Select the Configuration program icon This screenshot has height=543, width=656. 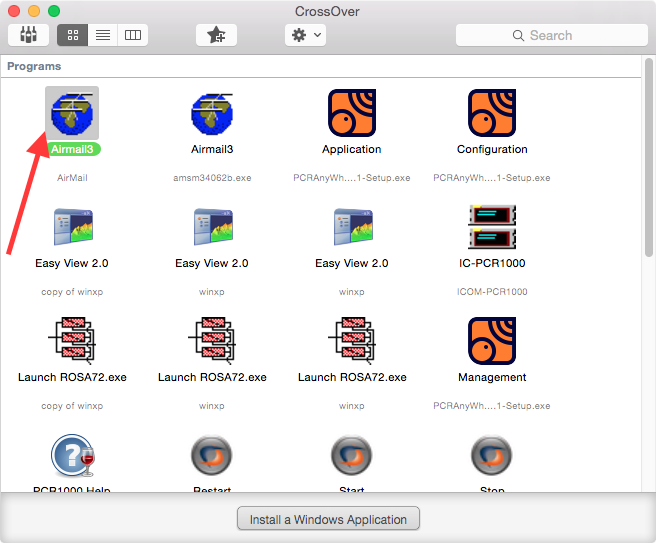pos(492,113)
